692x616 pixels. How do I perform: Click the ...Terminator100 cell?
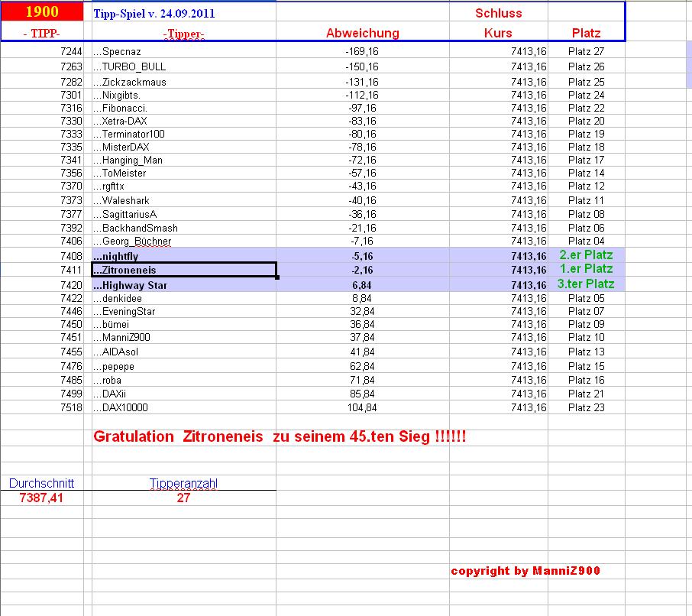[x=183, y=134]
